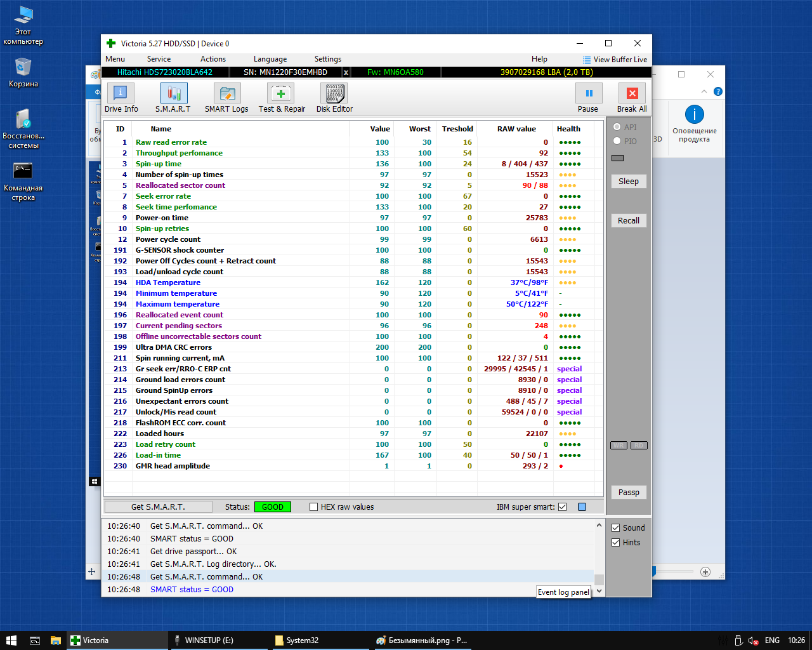The height and width of the screenshot is (650, 812).
Task: Click the RAW value column header
Action: (x=516, y=129)
